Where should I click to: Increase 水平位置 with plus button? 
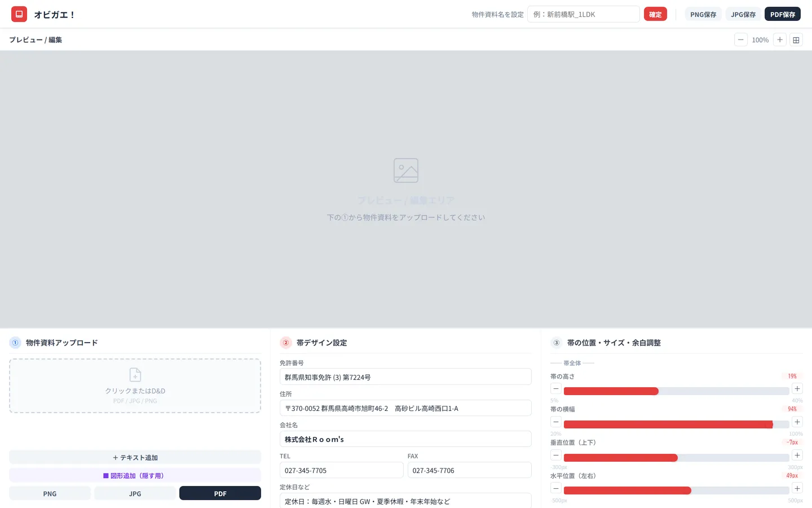[x=797, y=488]
